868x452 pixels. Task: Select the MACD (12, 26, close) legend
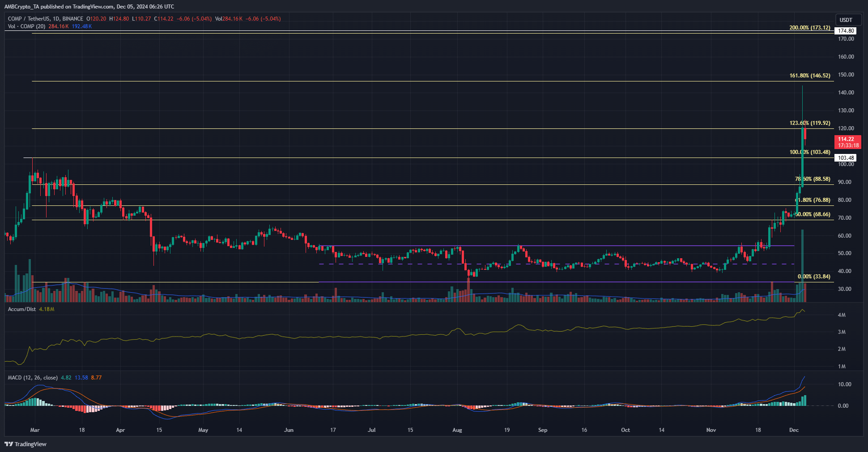33,378
